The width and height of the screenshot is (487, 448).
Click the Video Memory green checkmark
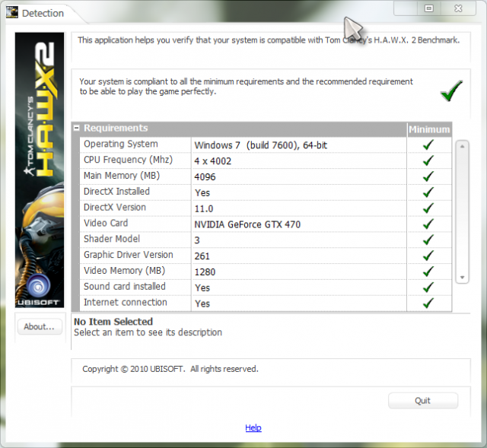pos(428,271)
